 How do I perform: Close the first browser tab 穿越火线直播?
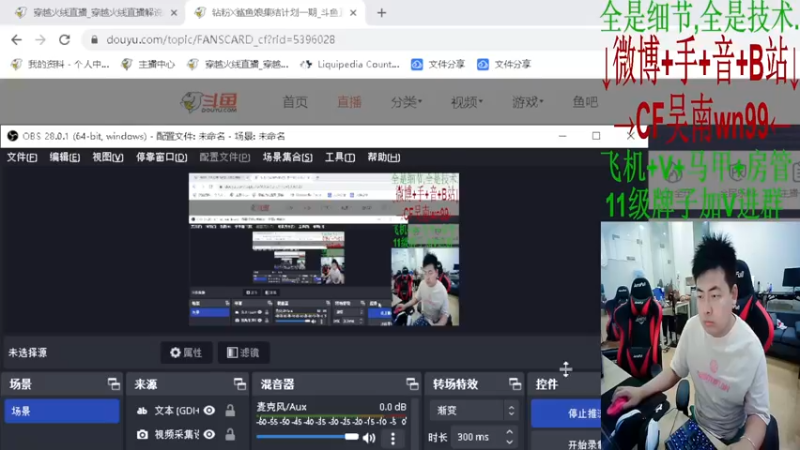(174, 13)
